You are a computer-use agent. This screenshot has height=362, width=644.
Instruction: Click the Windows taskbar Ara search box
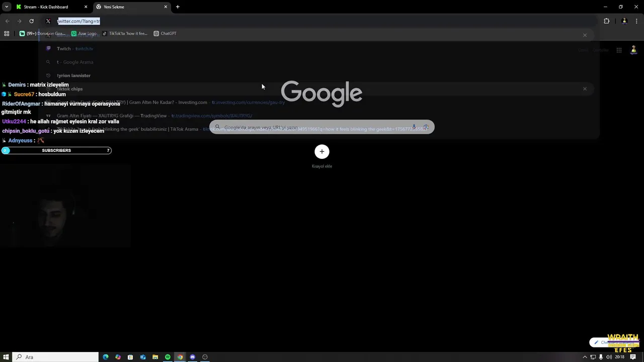tap(55, 357)
